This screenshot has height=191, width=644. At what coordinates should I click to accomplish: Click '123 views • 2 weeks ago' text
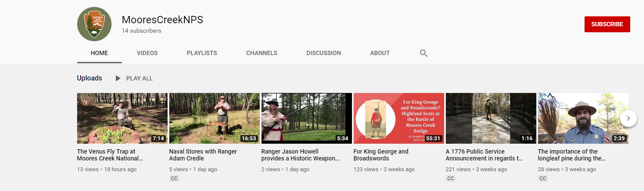384,169
